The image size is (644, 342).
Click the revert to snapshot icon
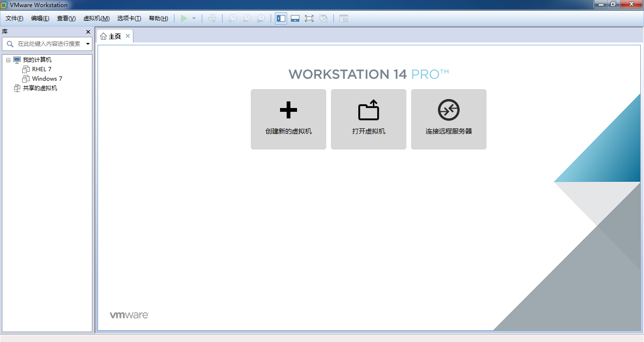point(247,18)
